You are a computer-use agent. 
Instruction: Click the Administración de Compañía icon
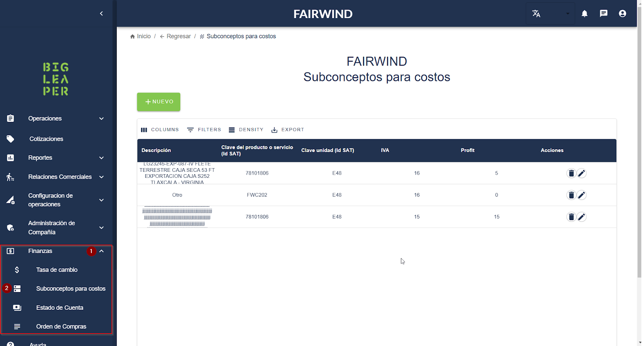10,228
